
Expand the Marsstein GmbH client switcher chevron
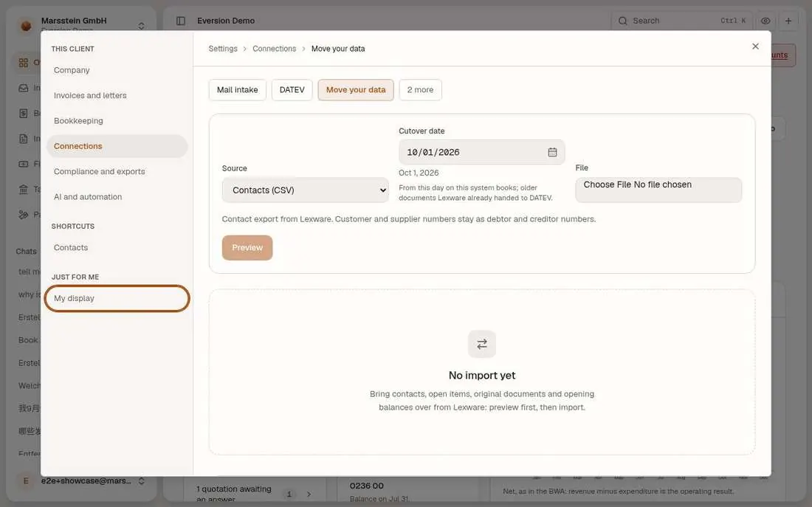[142, 25]
